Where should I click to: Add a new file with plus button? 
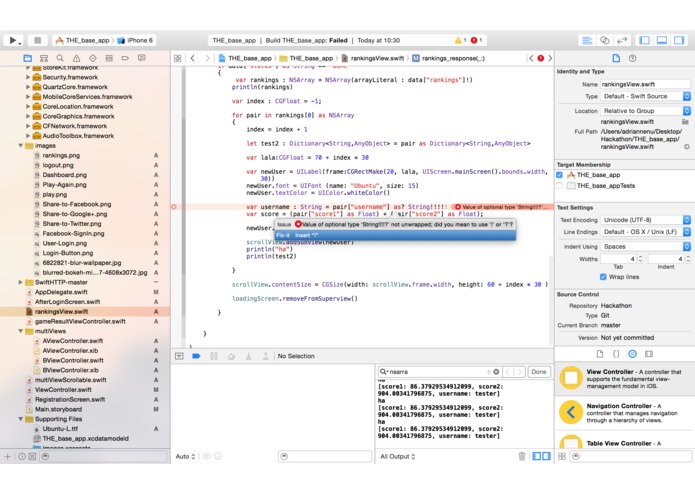click(7, 456)
